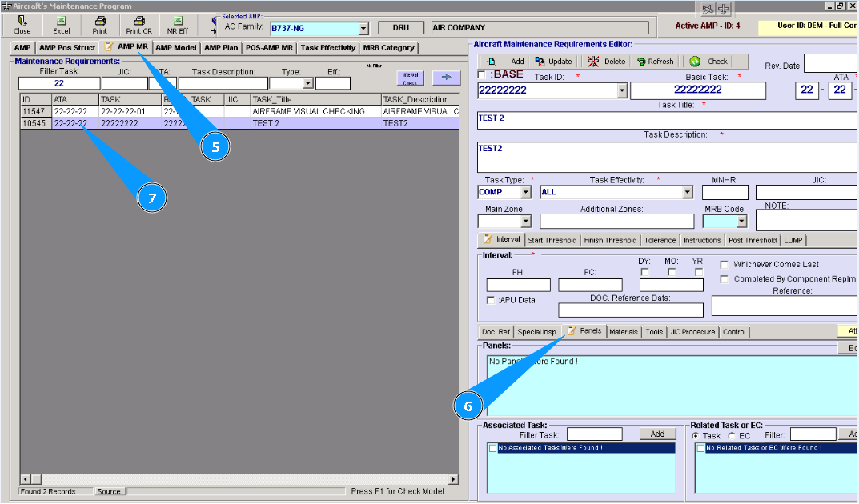The image size is (859, 504).
Task: Switch to the Finish Threshold tab
Action: (610, 240)
